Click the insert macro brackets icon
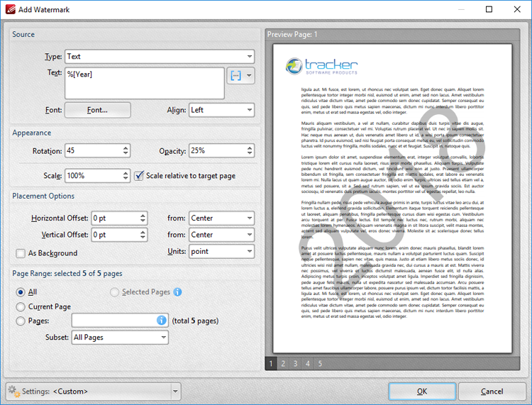Viewport: 532px width, 405px height. (235, 75)
